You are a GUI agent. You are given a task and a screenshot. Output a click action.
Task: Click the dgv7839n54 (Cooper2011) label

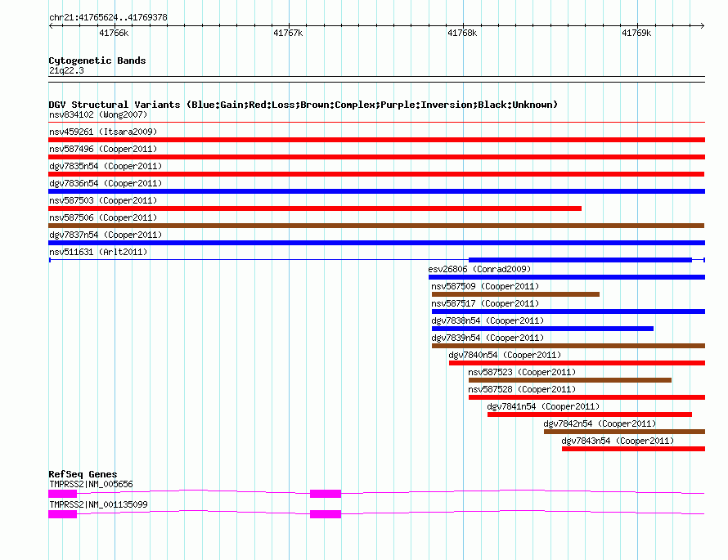[x=488, y=338]
